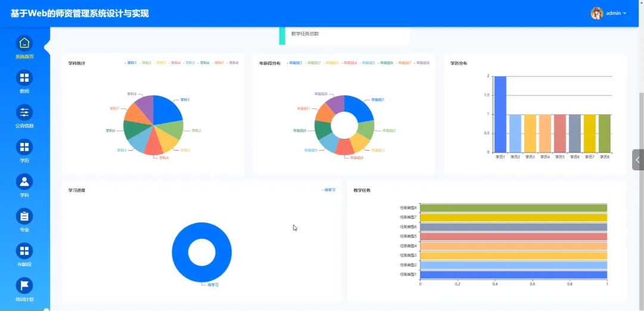Toggle the 年龄段7 legend entry

click(x=404, y=63)
